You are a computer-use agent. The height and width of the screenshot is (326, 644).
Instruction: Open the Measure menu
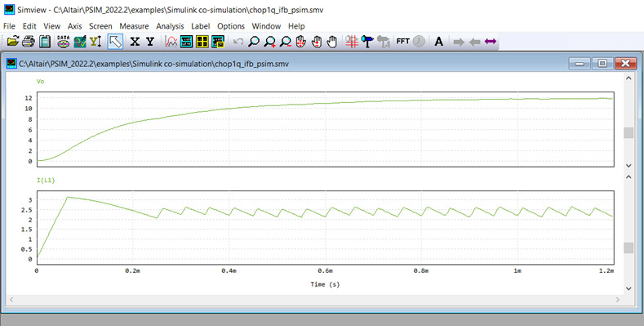pyautogui.click(x=134, y=26)
